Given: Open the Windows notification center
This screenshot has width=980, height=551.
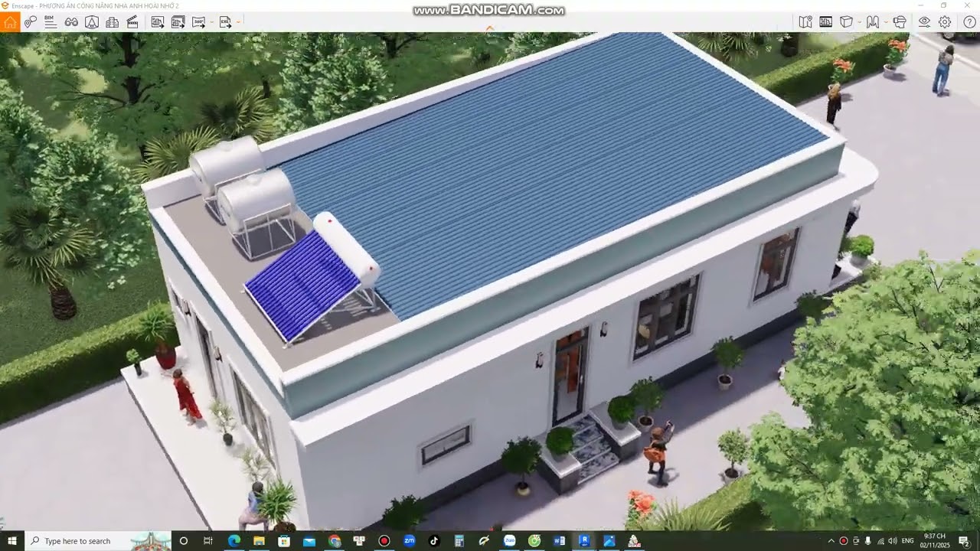Looking at the screenshot, I should (x=964, y=541).
